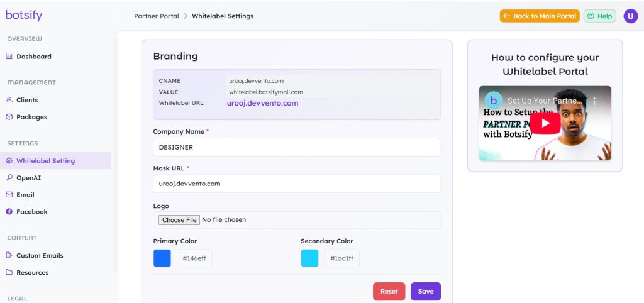Click the Packages box icon
This screenshot has width=644, height=303.
tap(9, 117)
